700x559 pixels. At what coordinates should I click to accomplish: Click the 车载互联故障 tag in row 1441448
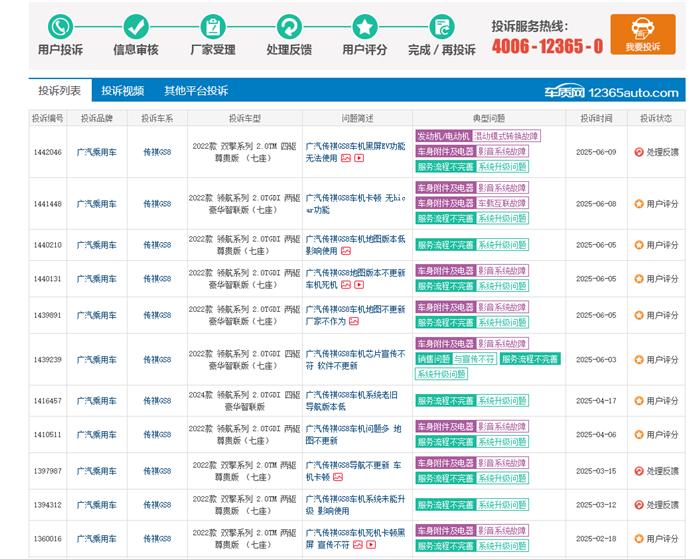coord(502,203)
